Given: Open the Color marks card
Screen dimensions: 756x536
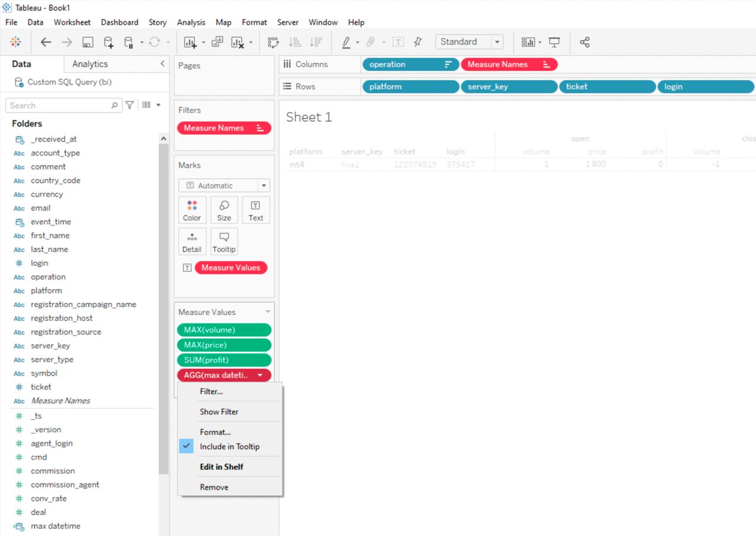Looking at the screenshot, I should (x=192, y=210).
